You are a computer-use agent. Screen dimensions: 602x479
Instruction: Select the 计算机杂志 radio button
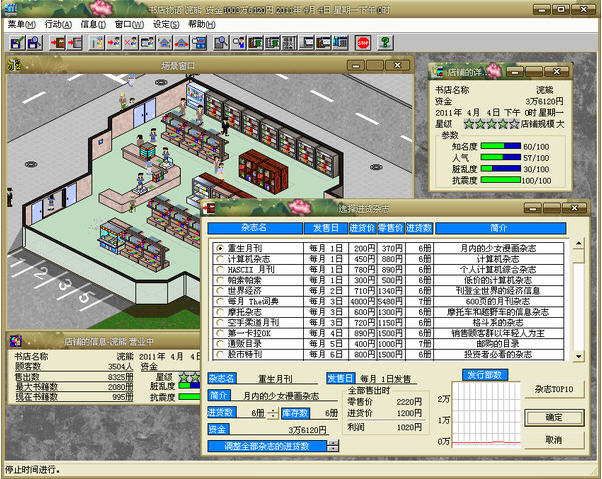pyautogui.click(x=220, y=259)
